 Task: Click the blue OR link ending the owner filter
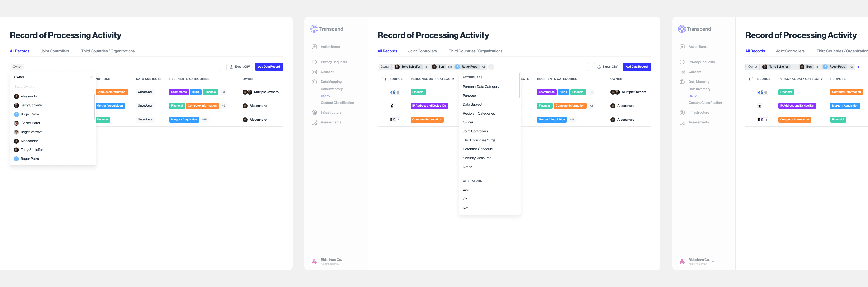click(x=858, y=67)
